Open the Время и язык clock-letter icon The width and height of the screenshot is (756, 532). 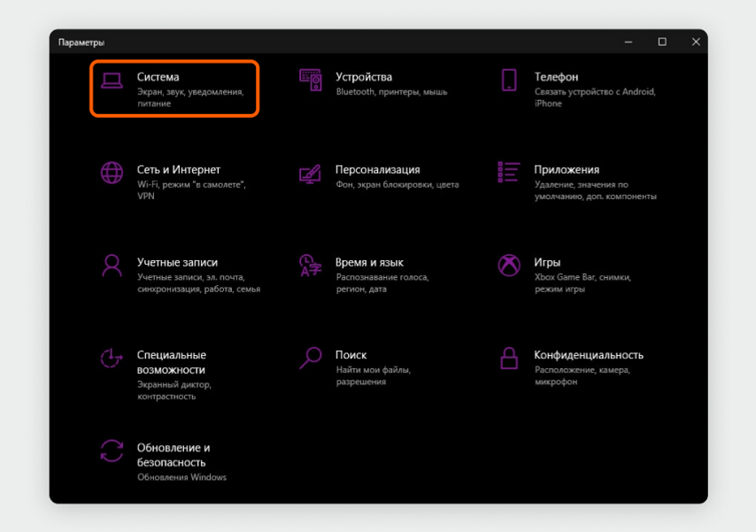(310, 266)
